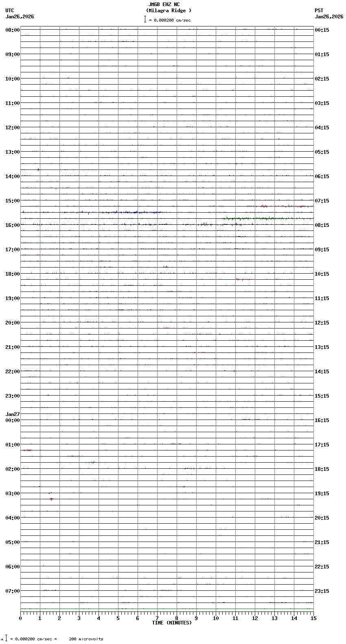Click the 08:15 PST row label

tap(322, 225)
